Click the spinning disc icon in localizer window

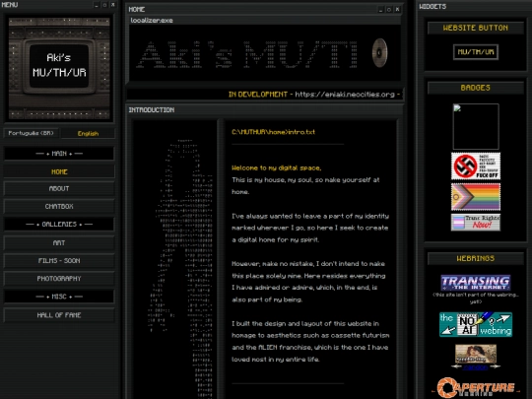tap(379, 52)
